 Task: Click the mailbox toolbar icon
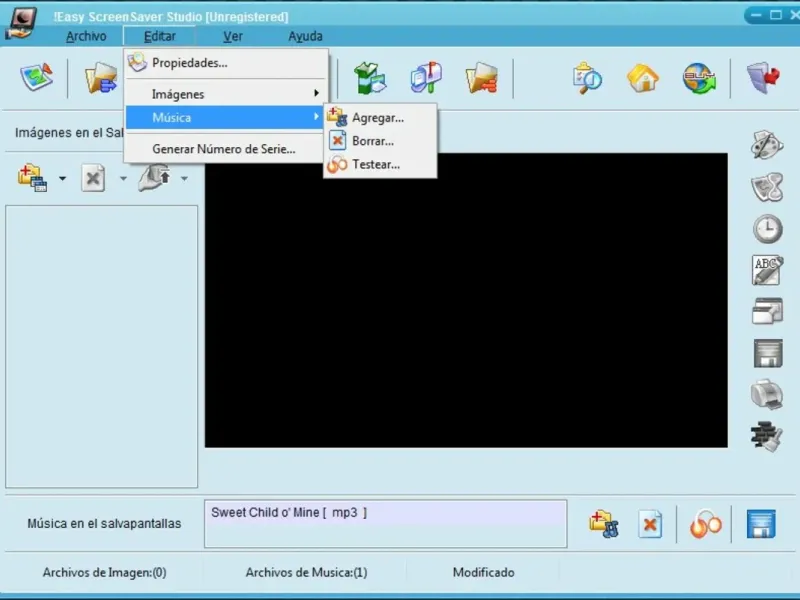tap(426, 78)
